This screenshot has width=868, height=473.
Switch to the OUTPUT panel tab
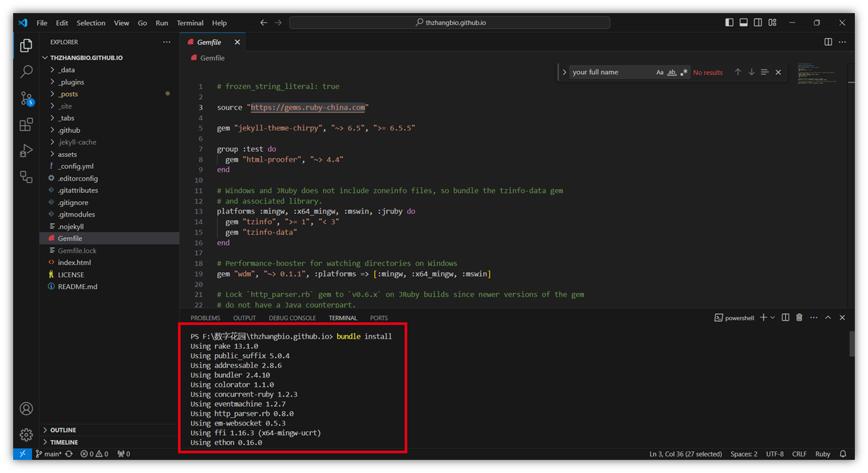click(x=245, y=318)
